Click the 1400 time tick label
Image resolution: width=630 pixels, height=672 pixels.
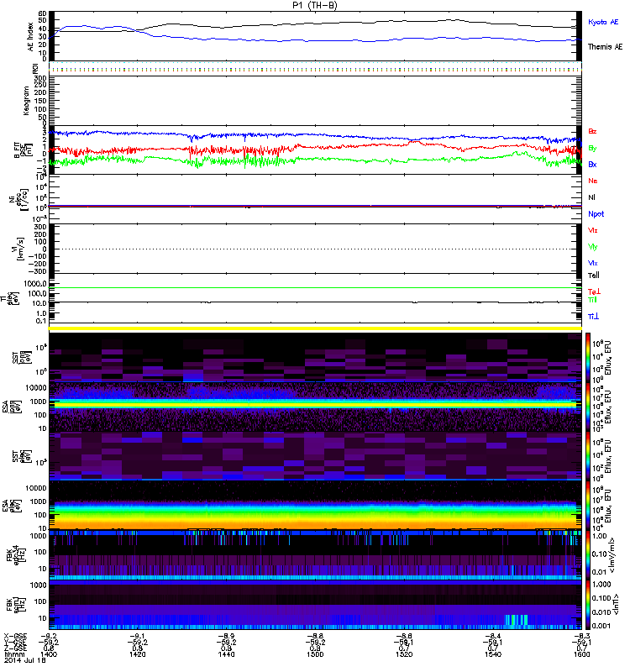(49, 654)
